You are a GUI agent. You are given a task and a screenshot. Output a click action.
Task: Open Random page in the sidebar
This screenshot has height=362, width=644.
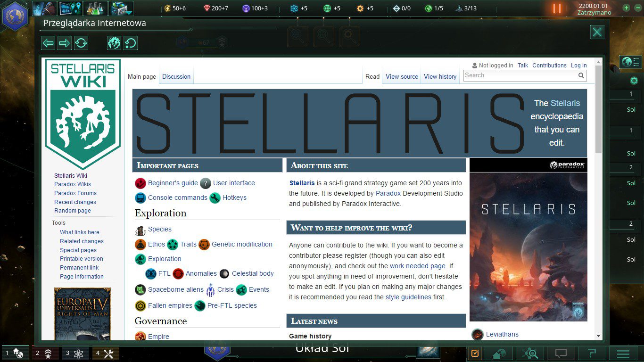(x=73, y=211)
